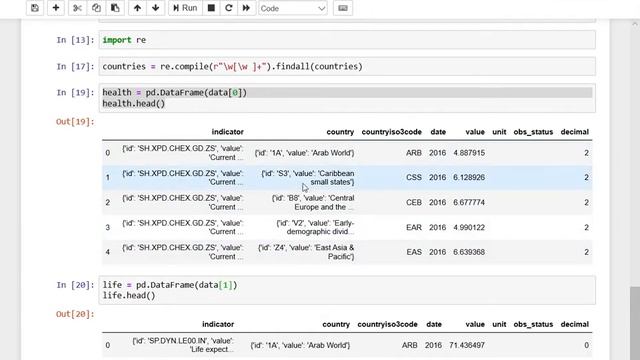640x360 pixels.
Task: Click 'date' header in Out[20] table
Action: click(434, 324)
